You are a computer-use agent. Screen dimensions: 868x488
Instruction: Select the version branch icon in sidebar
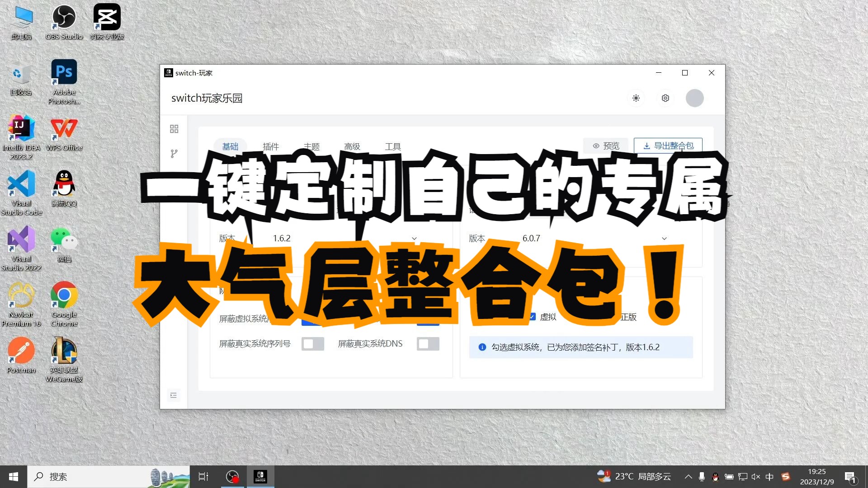174,154
